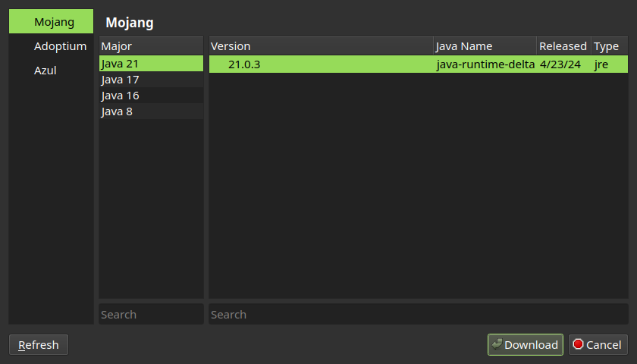Image resolution: width=637 pixels, height=364 pixels.
Task: Switch to the Azul provider
Action: [x=52, y=71]
